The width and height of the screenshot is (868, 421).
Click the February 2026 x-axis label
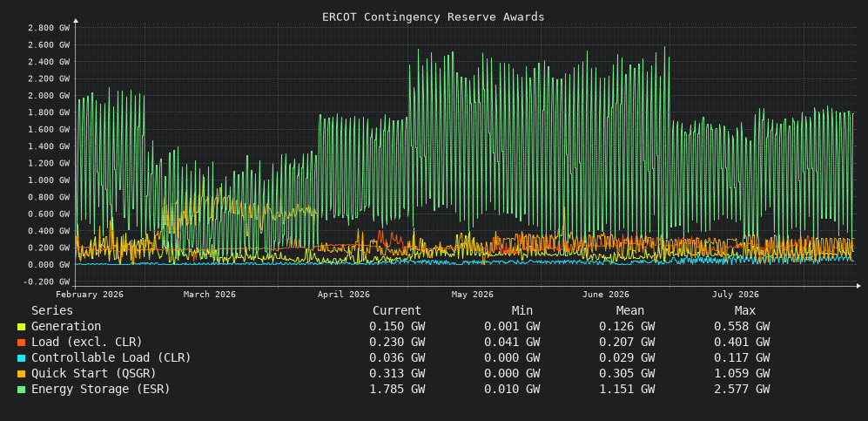90,294
